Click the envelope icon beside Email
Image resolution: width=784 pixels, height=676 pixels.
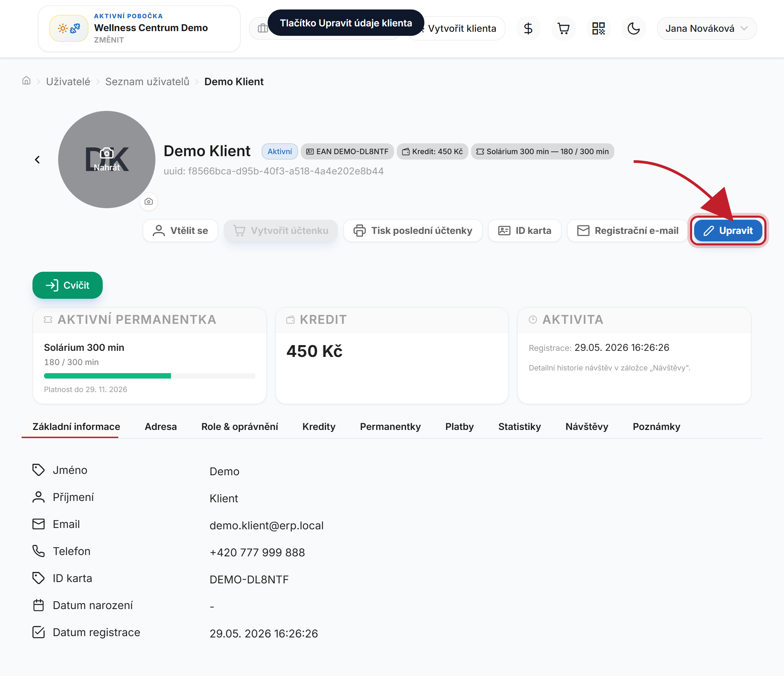pyautogui.click(x=39, y=524)
